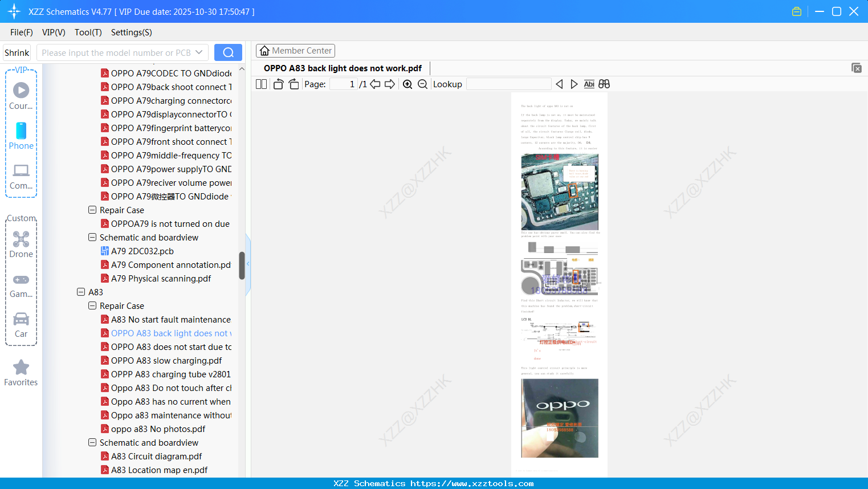Click the blue search button
The width and height of the screenshot is (868, 489).
[x=228, y=52]
